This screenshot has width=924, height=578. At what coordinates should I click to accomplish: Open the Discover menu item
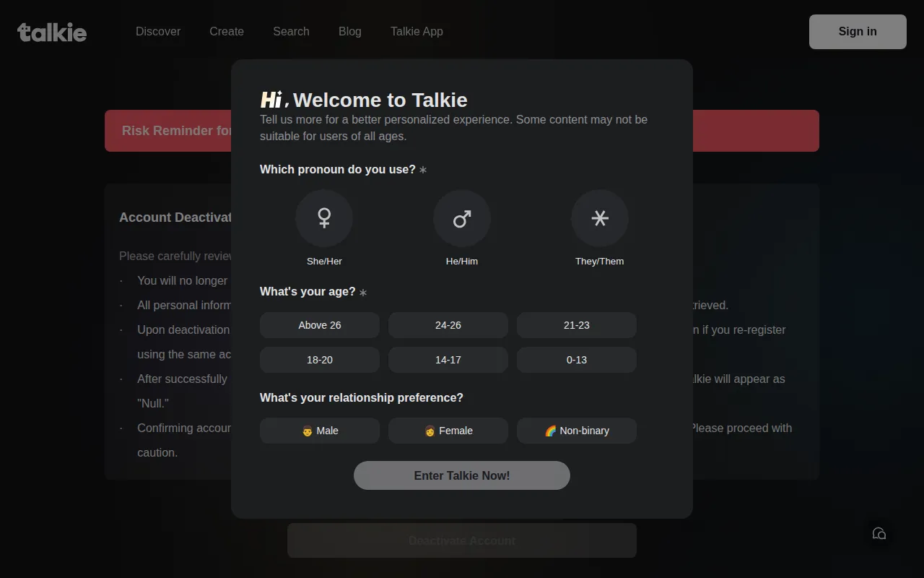(158, 32)
